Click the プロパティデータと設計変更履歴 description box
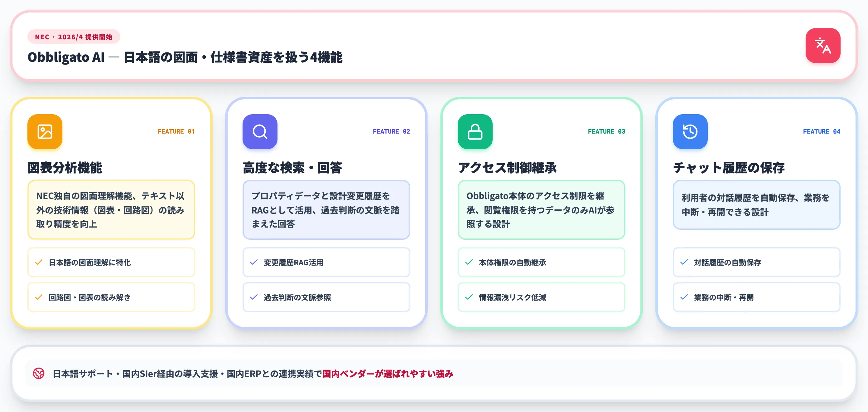 (x=326, y=210)
